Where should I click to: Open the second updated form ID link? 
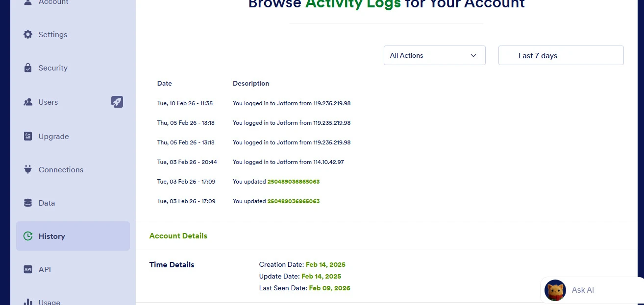tap(294, 201)
